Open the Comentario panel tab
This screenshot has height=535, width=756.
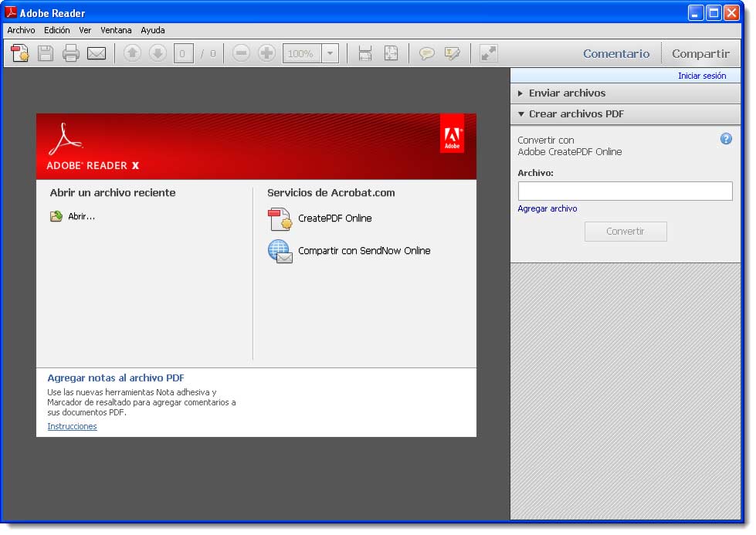pos(616,53)
